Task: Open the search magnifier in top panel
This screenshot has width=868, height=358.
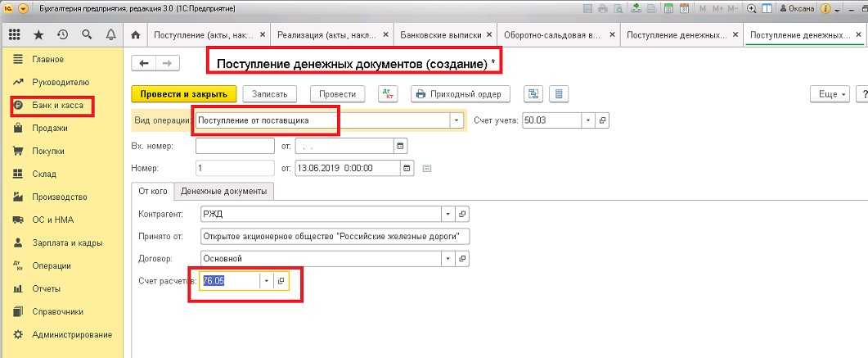Action: pos(87,34)
